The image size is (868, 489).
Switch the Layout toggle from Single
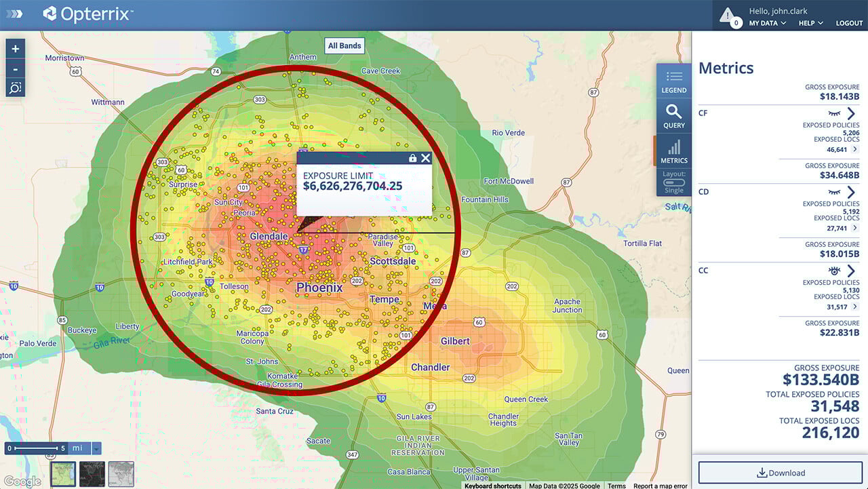coord(673,183)
